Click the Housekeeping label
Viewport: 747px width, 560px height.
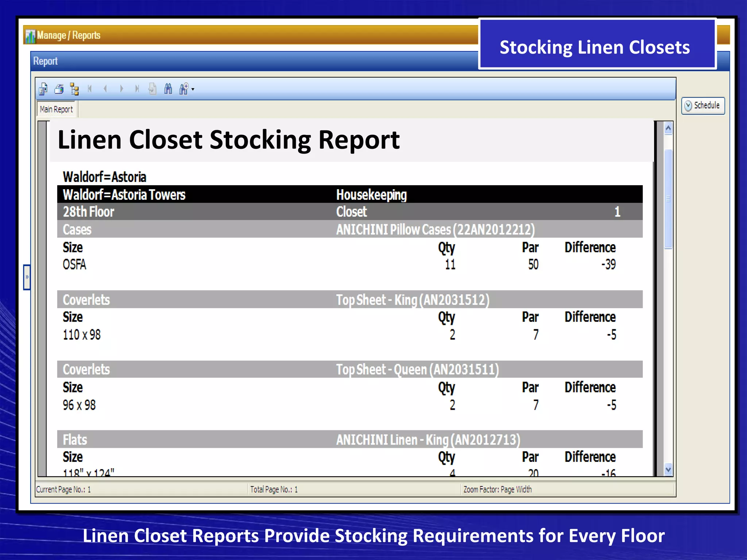[371, 195]
